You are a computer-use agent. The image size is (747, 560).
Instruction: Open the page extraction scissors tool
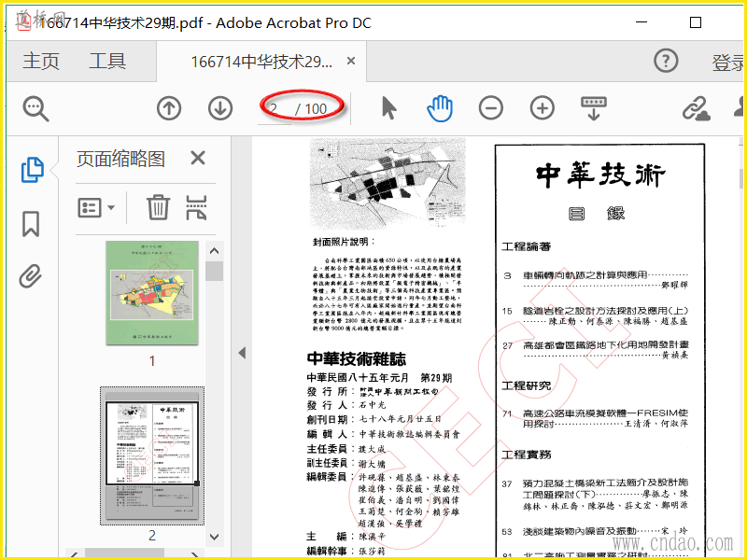196,207
